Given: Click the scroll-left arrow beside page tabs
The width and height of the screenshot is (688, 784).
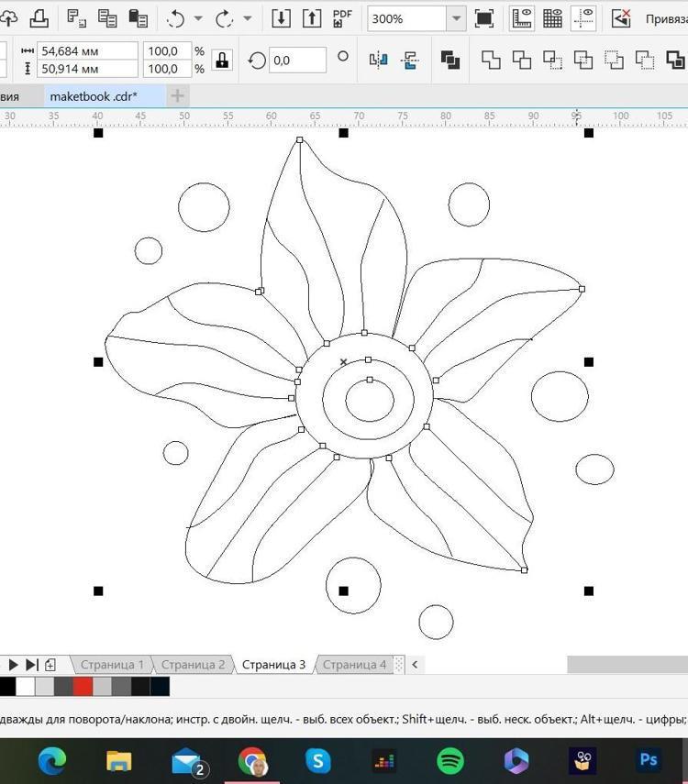Looking at the screenshot, I should 415,665.
